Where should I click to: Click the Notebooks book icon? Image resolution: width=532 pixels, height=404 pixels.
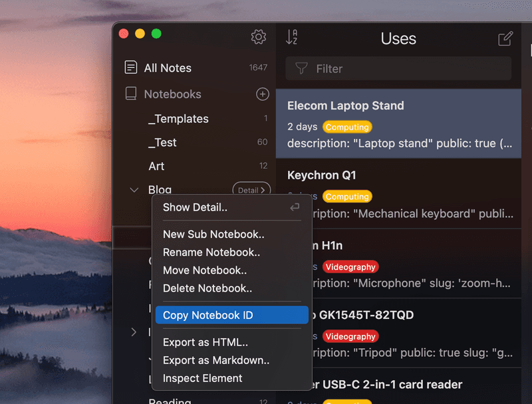click(x=131, y=94)
